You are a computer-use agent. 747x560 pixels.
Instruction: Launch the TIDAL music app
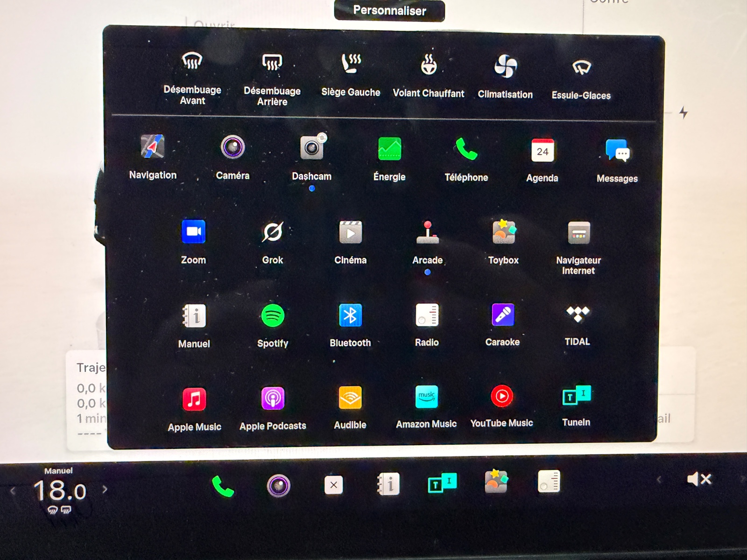click(x=578, y=314)
